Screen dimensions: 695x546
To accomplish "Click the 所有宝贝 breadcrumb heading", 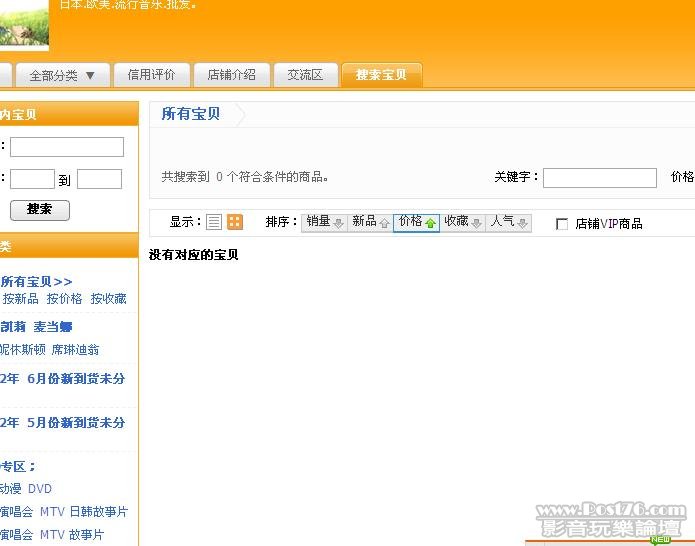I will coord(191,114).
